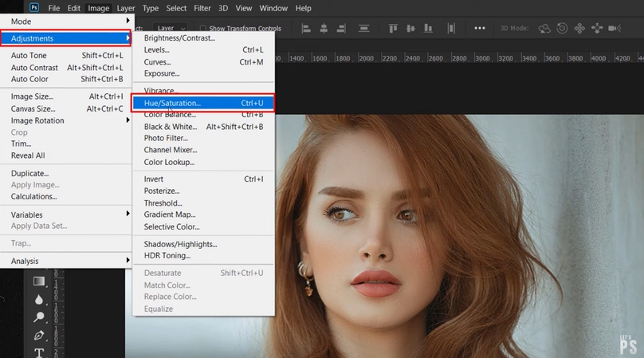Open the Select menu
The width and height of the screenshot is (644, 358).
(x=176, y=8)
